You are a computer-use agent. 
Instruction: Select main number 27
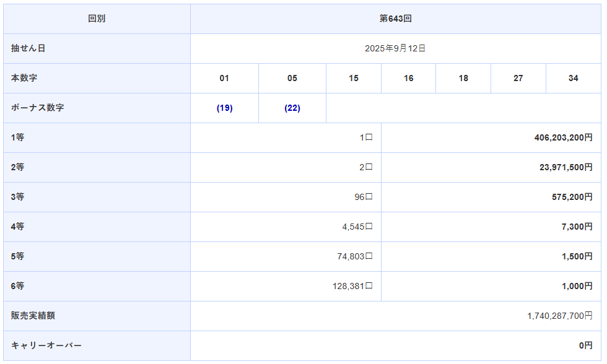518,78
